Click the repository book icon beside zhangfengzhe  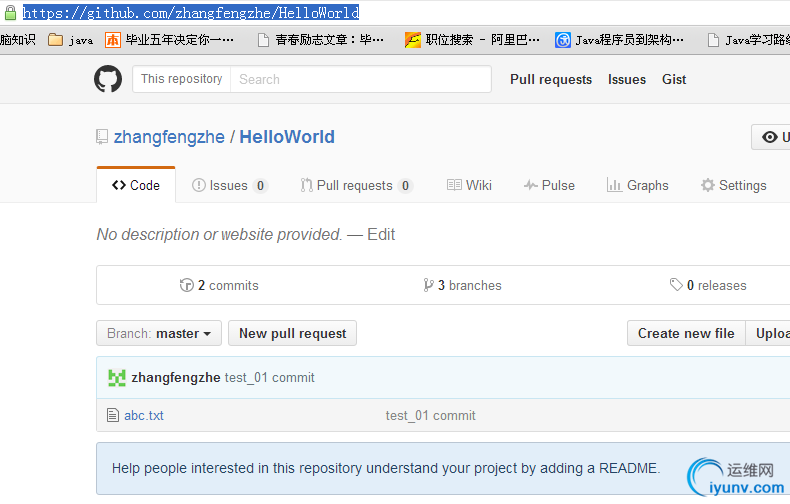click(x=102, y=137)
